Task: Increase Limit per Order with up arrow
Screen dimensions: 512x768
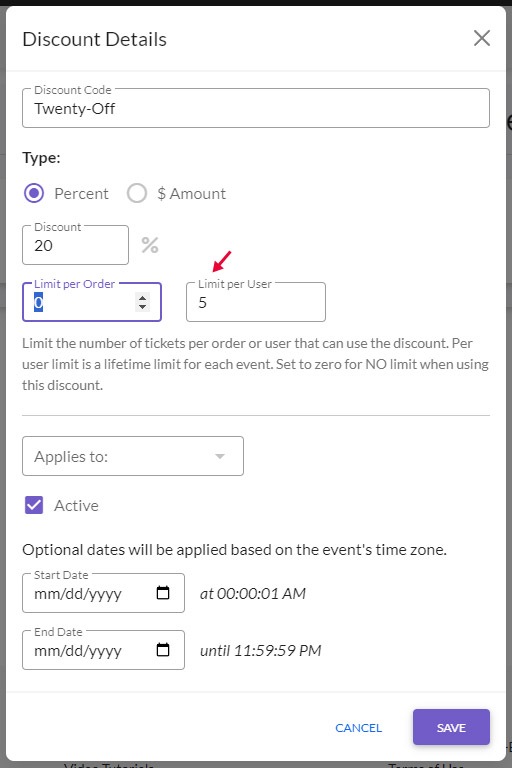Action: [x=143, y=298]
